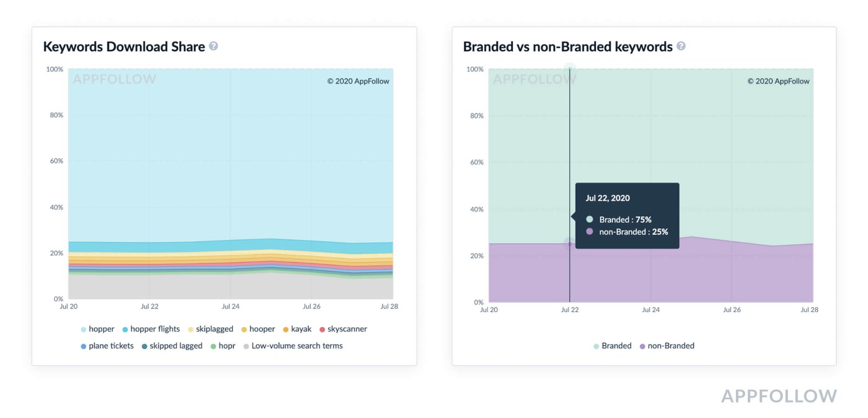Viewport: 868px width, 418px height.
Task: Click the 2020 AppFollow credit on right chart
Action: (x=779, y=81)
